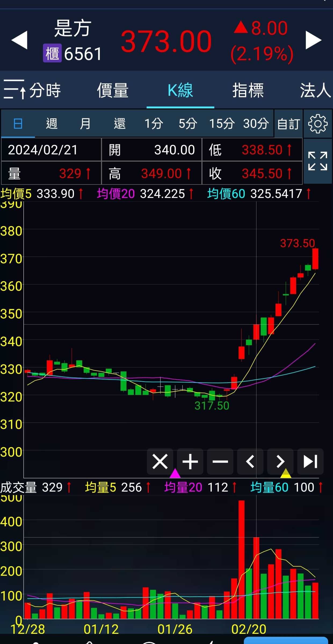Go to next stock with right arrow
This screenshot has width=333, height=644.
point(313,40)
